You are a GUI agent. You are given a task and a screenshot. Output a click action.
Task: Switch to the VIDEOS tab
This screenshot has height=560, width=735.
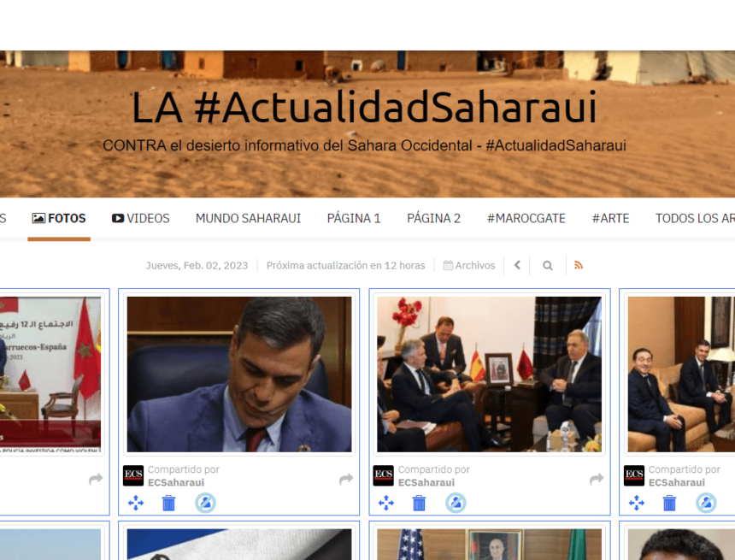(147, 218)
